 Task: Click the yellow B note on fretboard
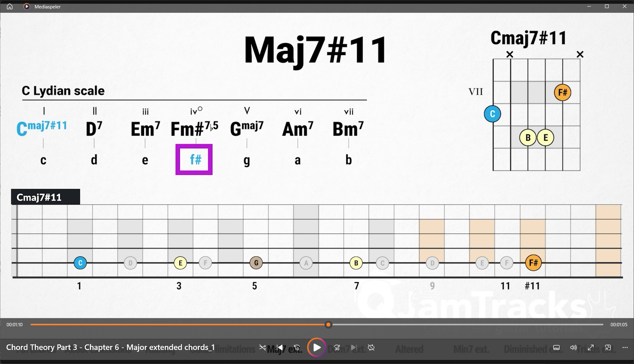[x=356, y=263]
